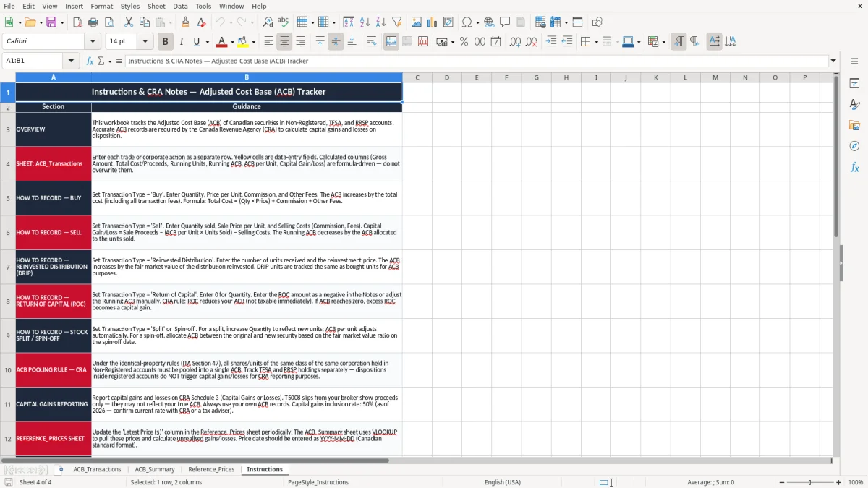The image size is (868, 488).
Task: Open the borders dropdown arrow
Action: click(596, 42)
